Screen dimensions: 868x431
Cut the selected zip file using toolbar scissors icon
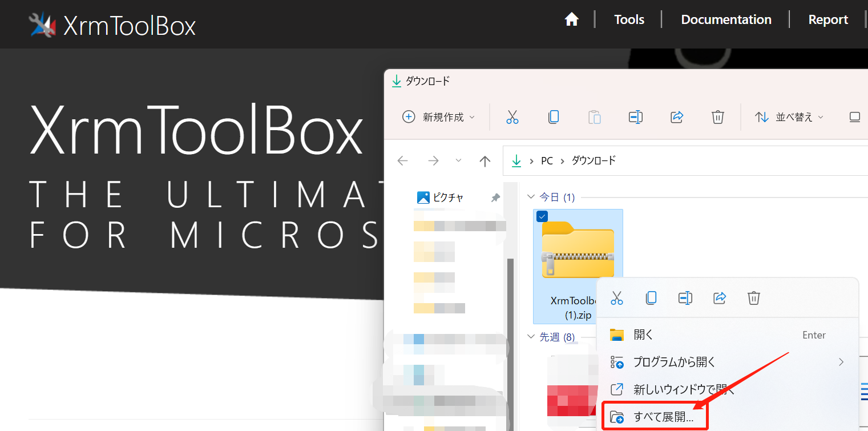pos(512,116)
